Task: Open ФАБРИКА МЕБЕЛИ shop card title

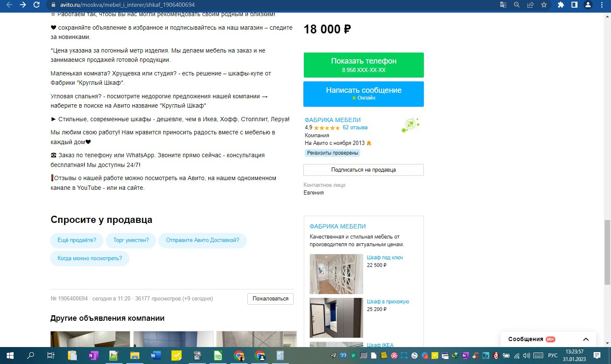Action: pos(338,226)
